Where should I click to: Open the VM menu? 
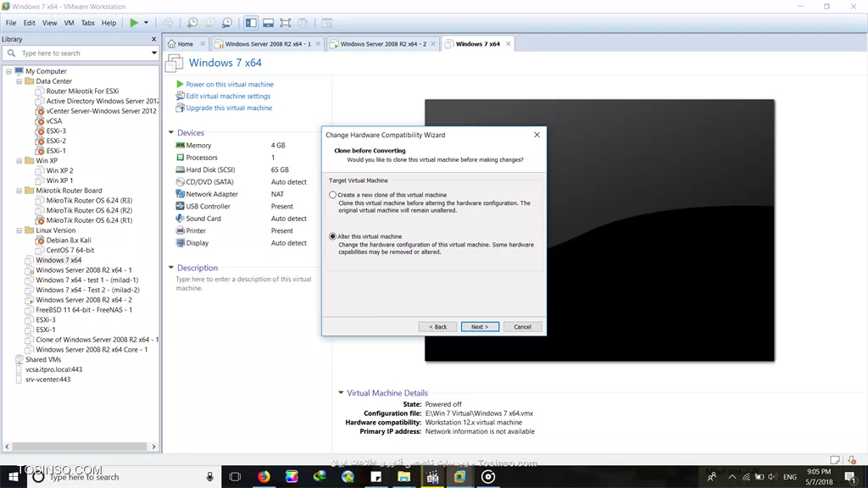pos(70,23)
